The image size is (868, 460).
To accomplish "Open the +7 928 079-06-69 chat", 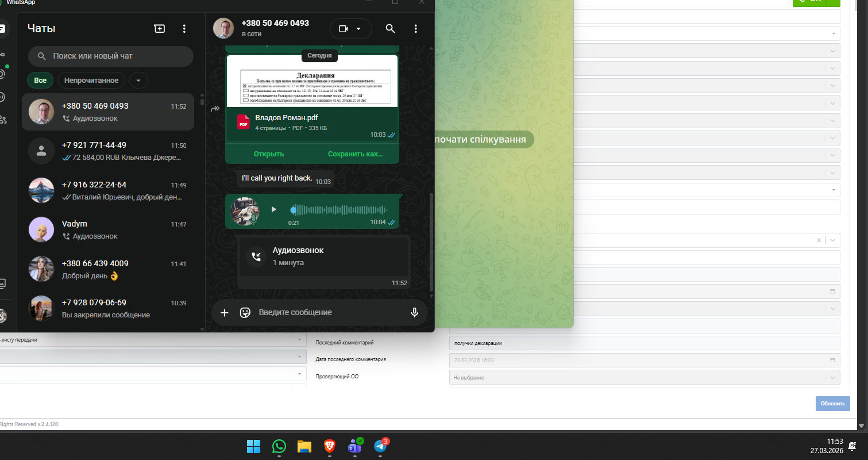I will [x=108, y=309].
